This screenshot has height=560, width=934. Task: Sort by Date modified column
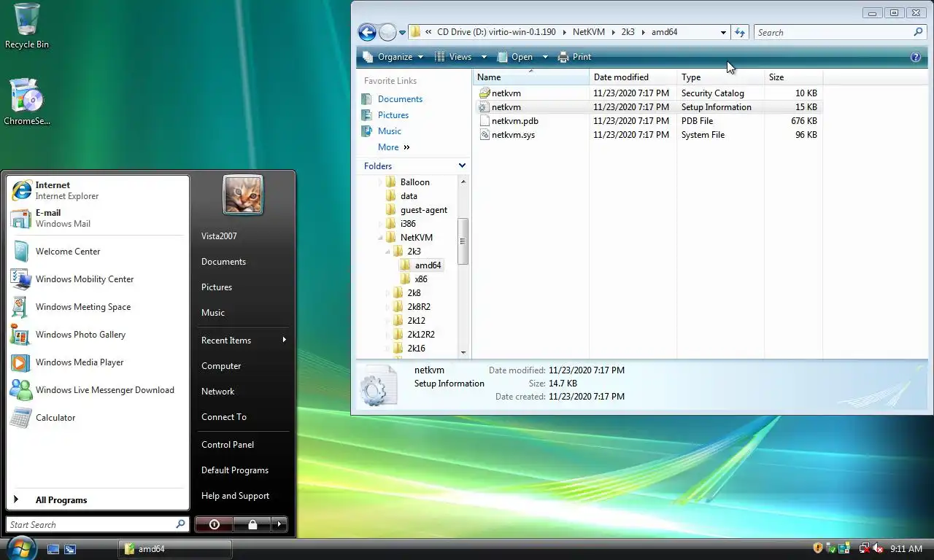633,77
